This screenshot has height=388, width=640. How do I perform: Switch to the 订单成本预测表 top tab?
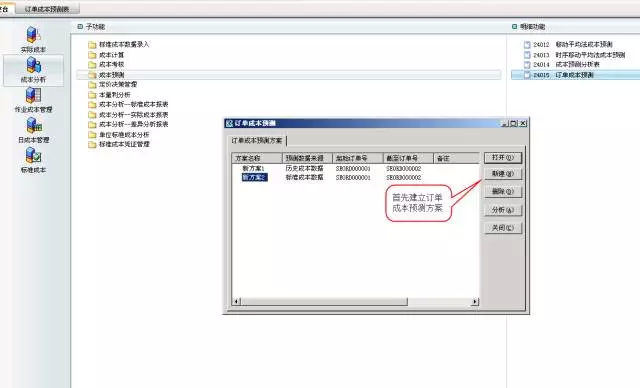click(47, 9)
